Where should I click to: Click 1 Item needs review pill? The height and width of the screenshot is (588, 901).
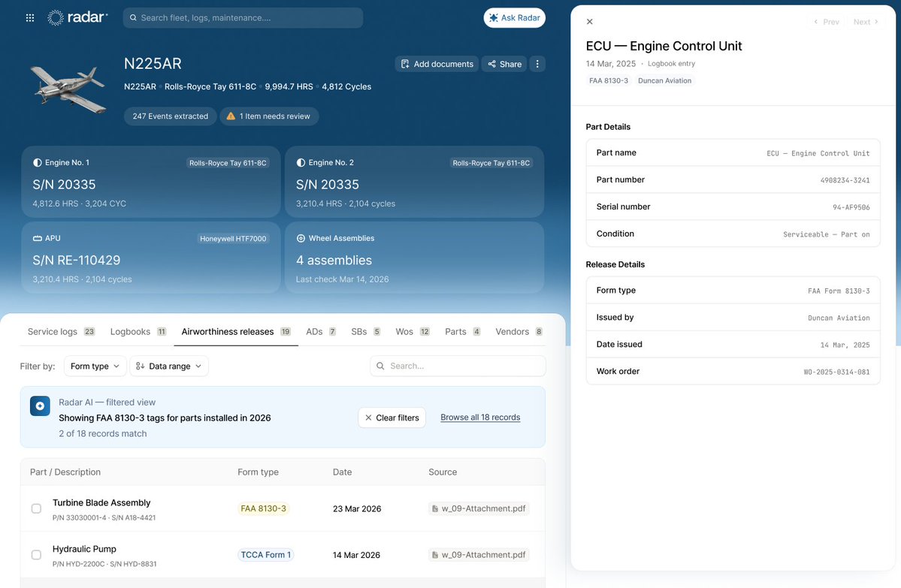tap(269, 116)
